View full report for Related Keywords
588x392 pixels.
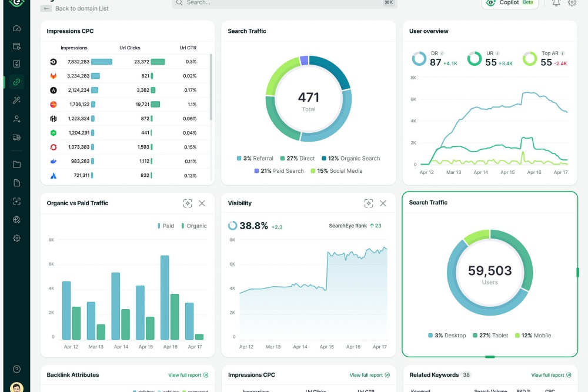pyautogui.click(x=552, y=375)
